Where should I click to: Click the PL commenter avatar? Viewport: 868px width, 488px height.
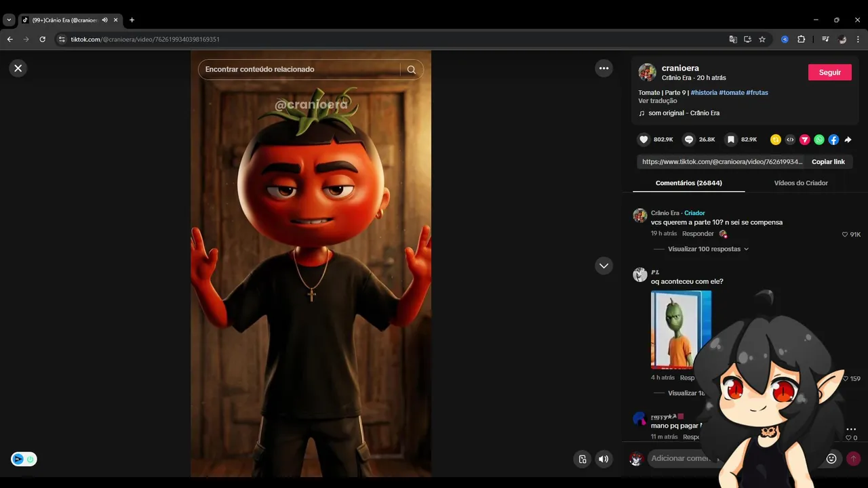coord(640,274)
